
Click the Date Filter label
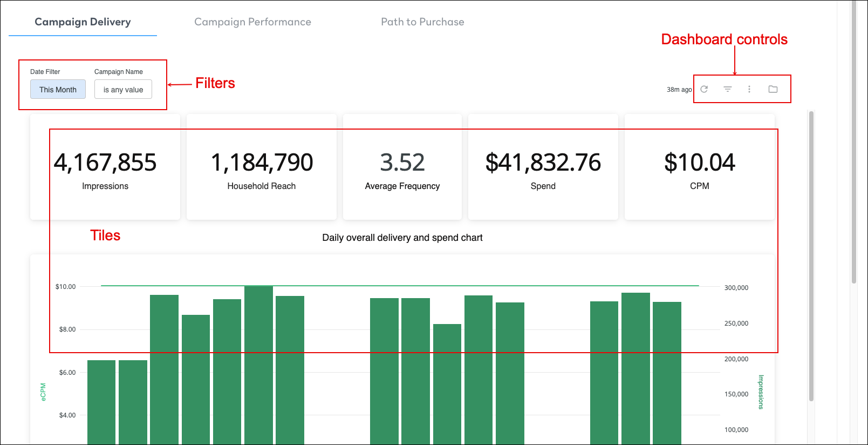(x=45, y=72)
